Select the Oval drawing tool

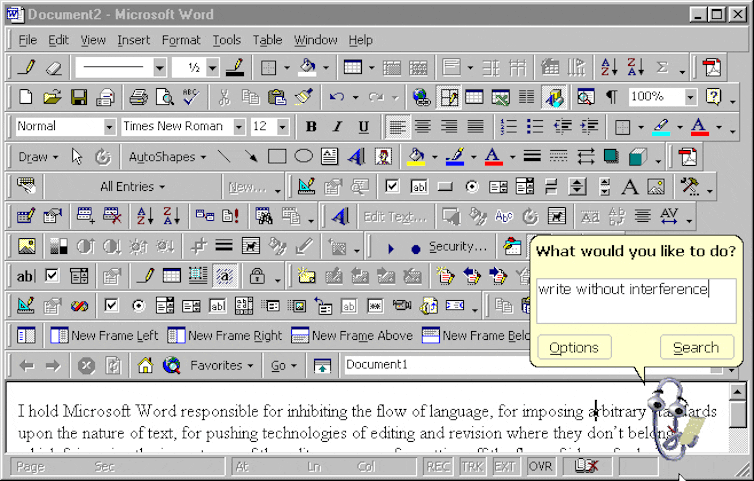click(303, 157)
